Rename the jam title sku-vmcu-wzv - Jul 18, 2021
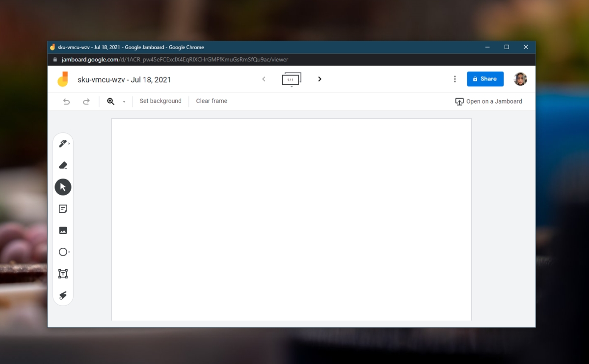589x364 pixels. point(124,79)
